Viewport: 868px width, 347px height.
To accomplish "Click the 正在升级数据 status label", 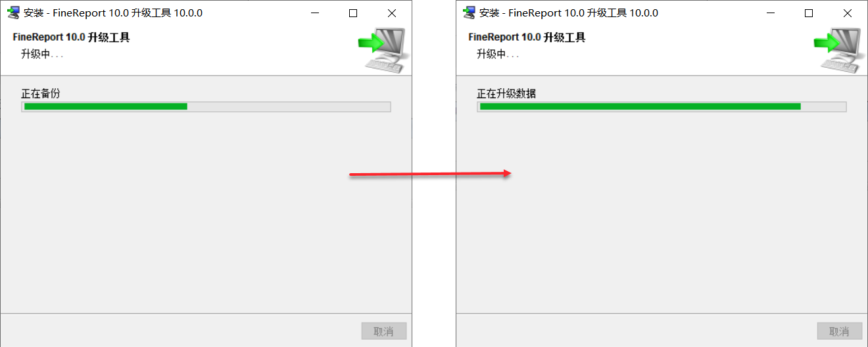I will click(x=506, y=93).
